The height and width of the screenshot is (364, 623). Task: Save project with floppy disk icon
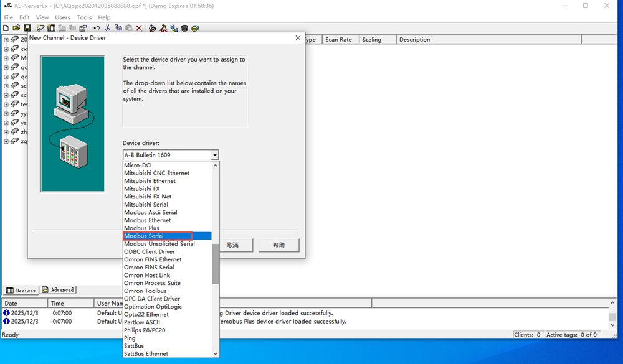27,28
